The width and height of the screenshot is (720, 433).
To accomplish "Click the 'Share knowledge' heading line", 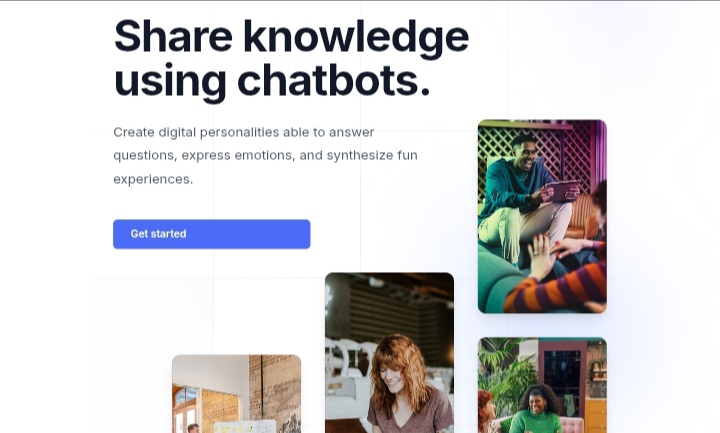I will pos(292,37).
